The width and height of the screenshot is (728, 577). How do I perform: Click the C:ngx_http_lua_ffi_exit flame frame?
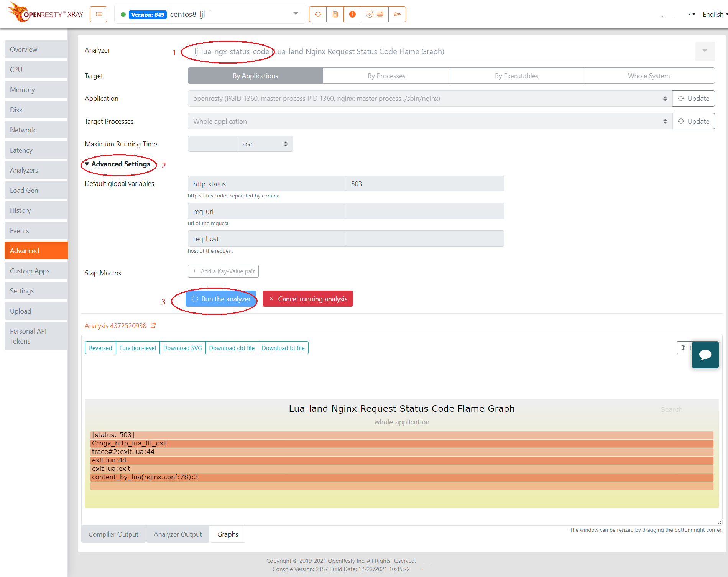tap(402, 443)
